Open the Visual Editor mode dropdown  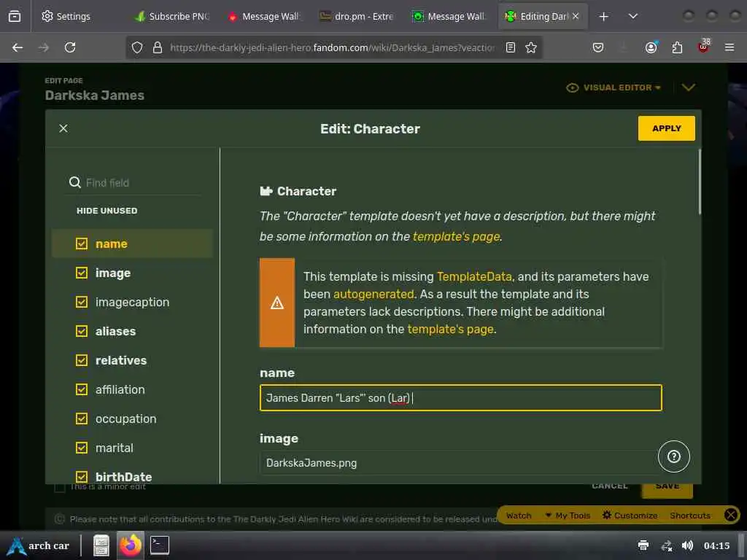coord(614,87)
